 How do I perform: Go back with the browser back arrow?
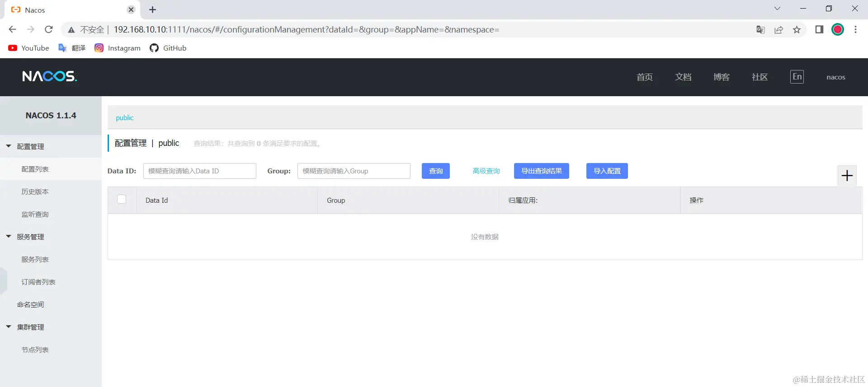pyautogui.click(x=12, y=29)
